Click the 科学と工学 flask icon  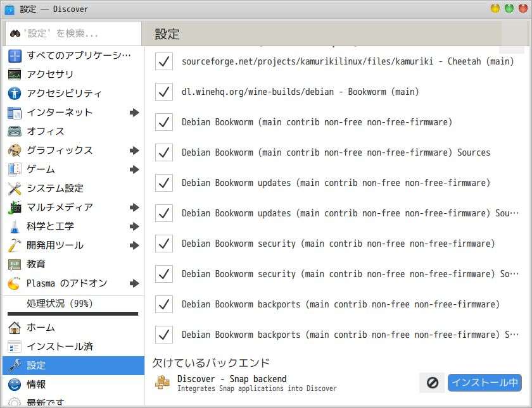click(x=14, y=226)
